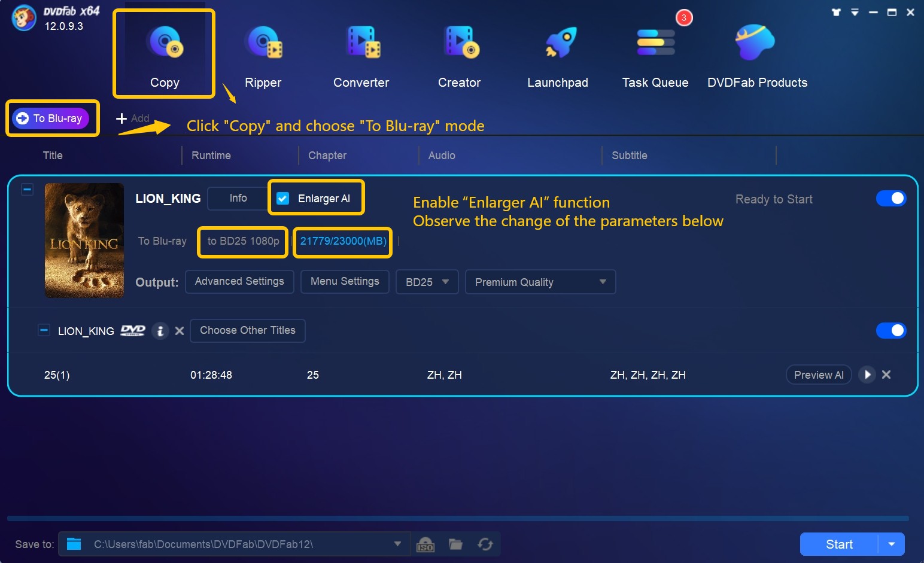924x563 pixels.
Task: Maximize the DVDFab window
Action: pyautogui.click(x=892, y=12)
